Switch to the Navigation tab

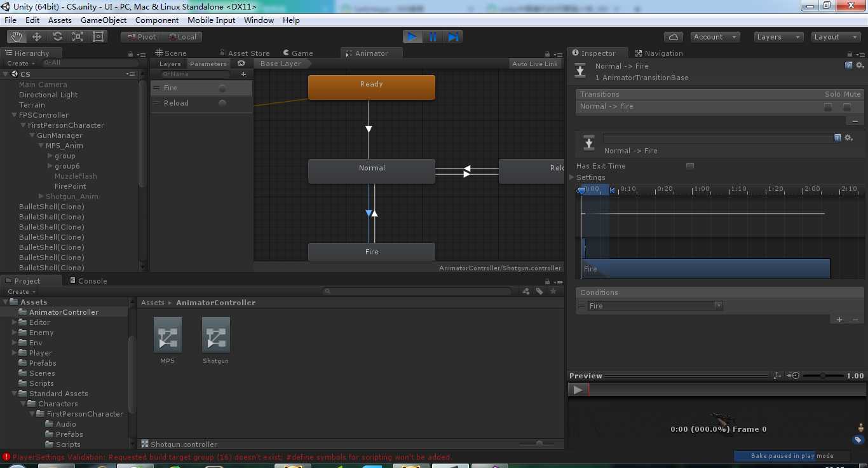click(658, 53)
